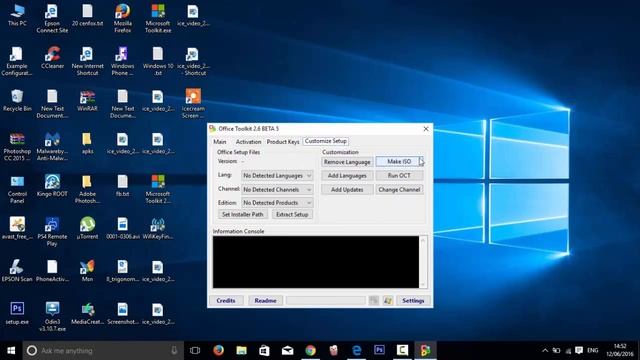The width and height of the screenshot is (640, 360).
Task: Open the Channel dropdown showing No Detected Channels
Action: click(x=277, y=189)
